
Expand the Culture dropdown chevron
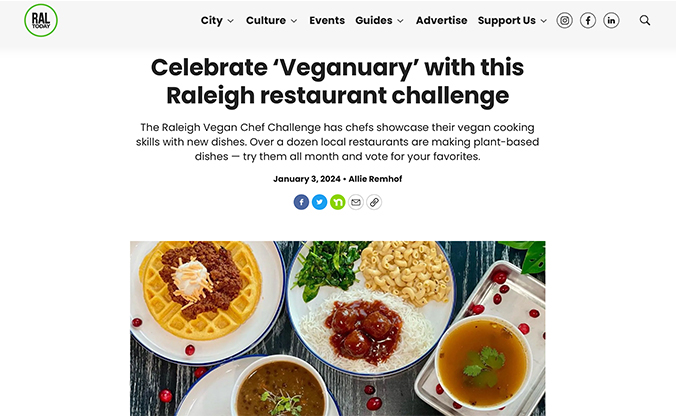(x=294, y=21)
